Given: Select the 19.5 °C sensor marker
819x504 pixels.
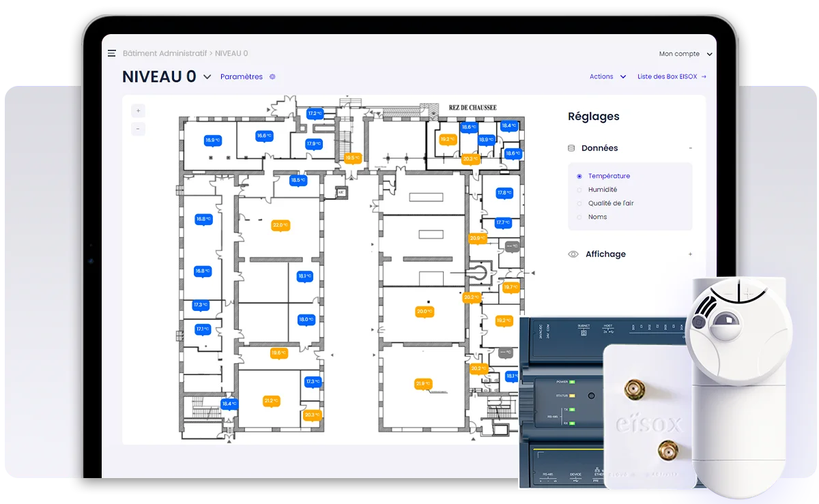Looking at the screenshot, I should coord(352,158).
